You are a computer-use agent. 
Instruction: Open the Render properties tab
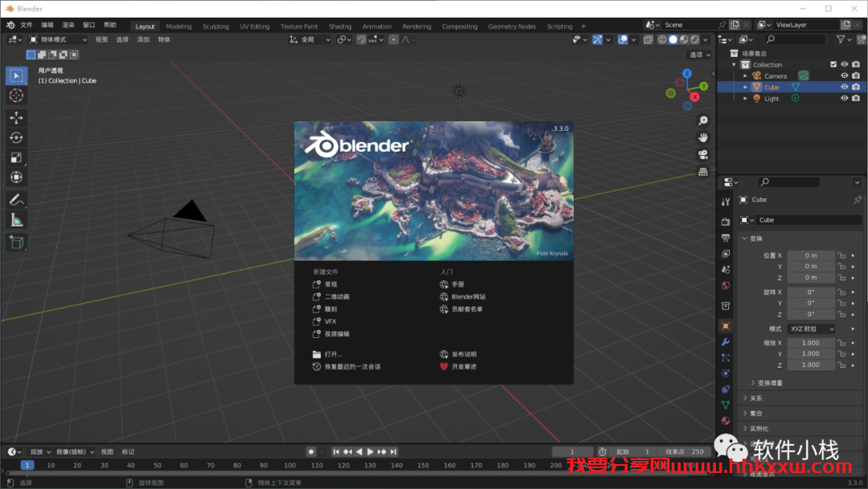[x=726, y=222]
